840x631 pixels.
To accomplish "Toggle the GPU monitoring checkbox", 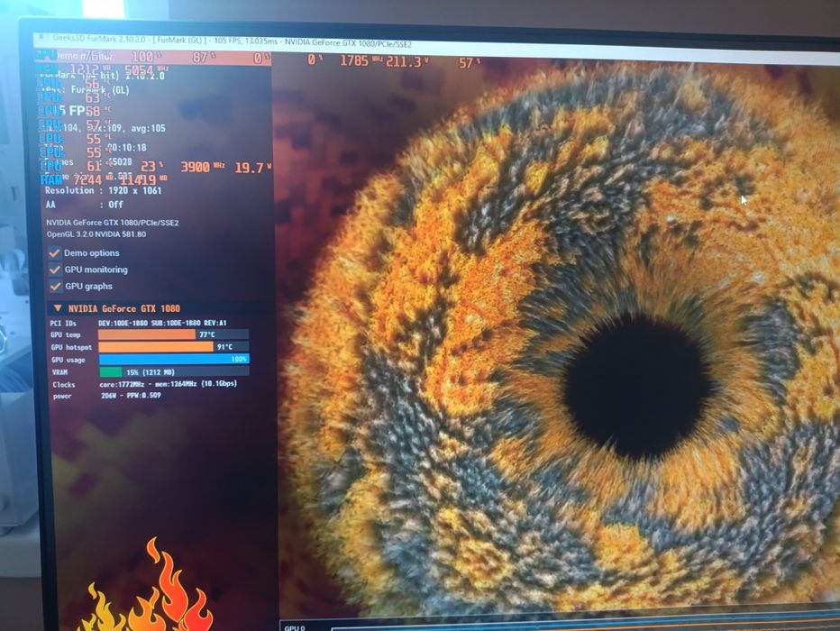I will [55, 269].
